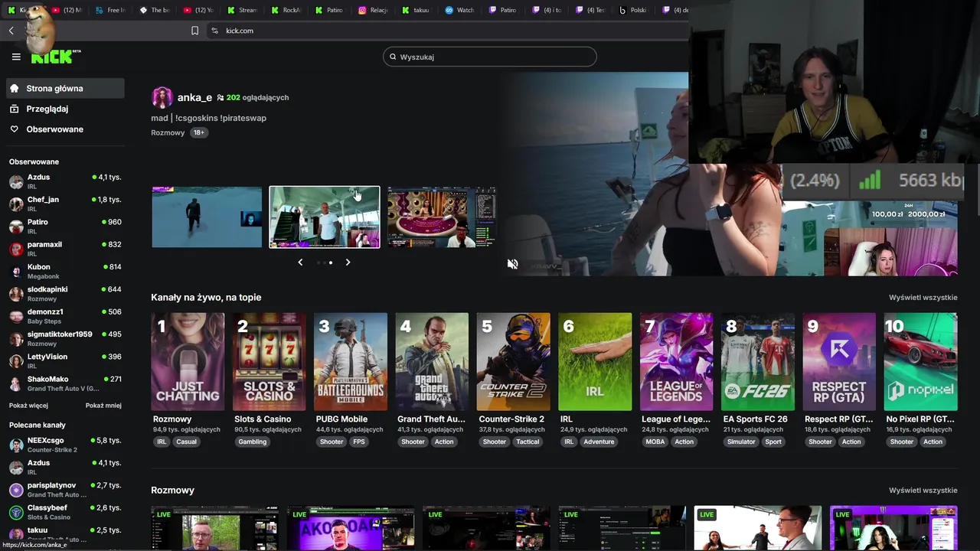Open slodkapinki channel in sidebar
Viewport: 980px width, 551px height.
[65, 293]
